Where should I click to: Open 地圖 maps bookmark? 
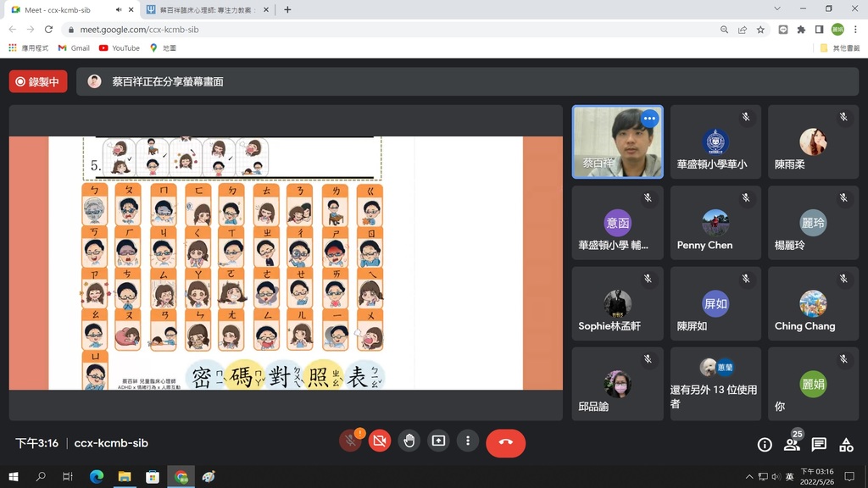coord(163,48)
